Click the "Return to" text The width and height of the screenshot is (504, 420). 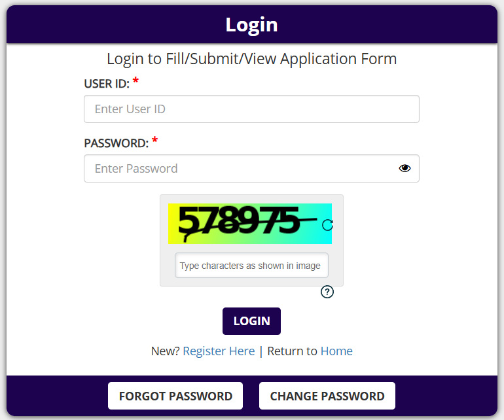292,351
